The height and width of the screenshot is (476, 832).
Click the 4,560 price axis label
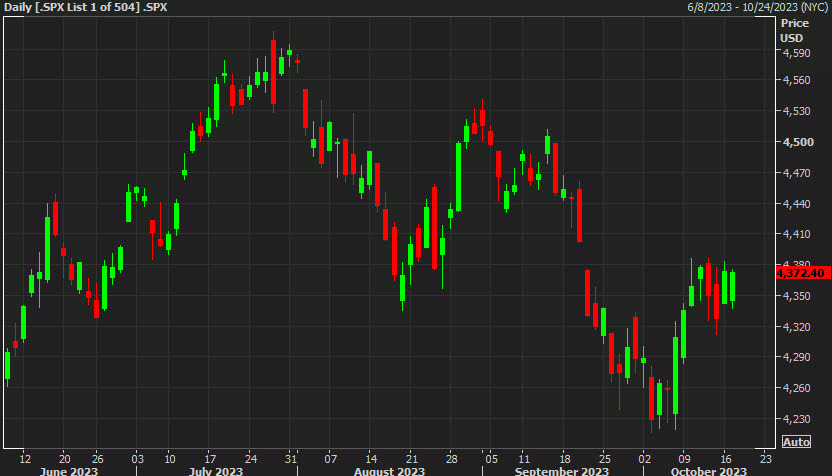point(796,80)
